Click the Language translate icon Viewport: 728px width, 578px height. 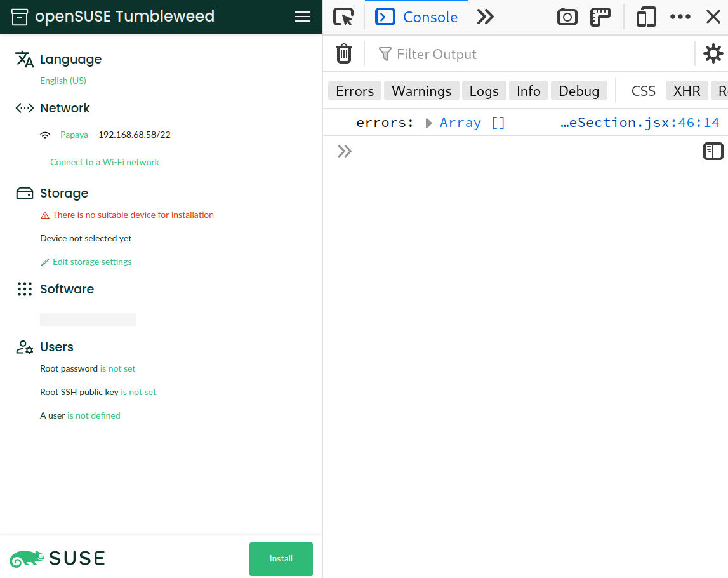[x=25, y=60]
